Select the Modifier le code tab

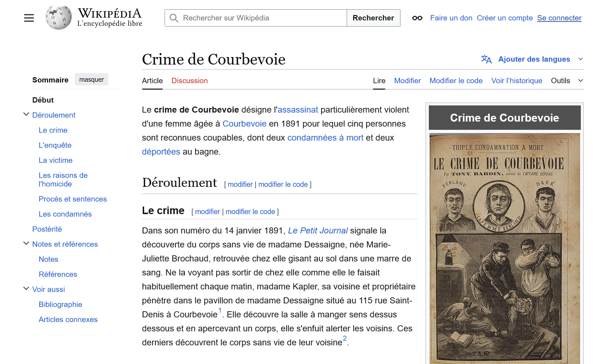tap(456, 81)
